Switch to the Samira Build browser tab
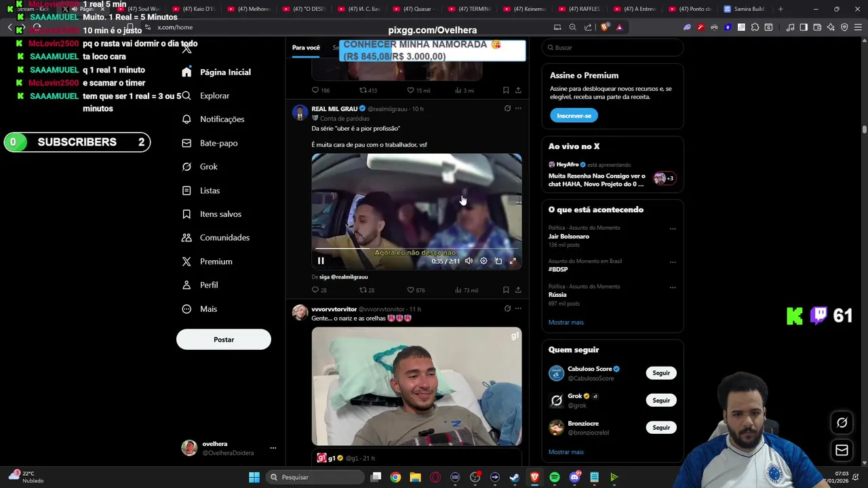Image resolution: width=868 pixels, height=488 pixels. tap(744, 9)
